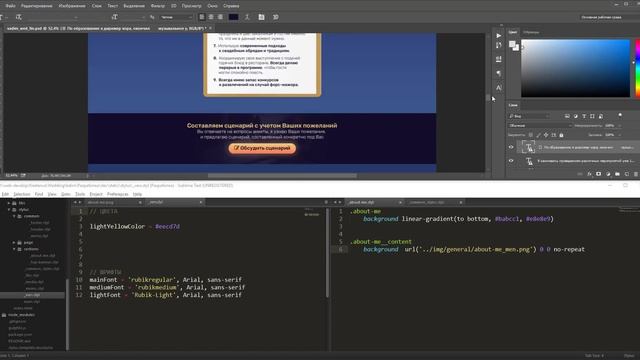Toggle the Character and Paragraph panels icon
The image size is (640, 360).
[261, 17]
